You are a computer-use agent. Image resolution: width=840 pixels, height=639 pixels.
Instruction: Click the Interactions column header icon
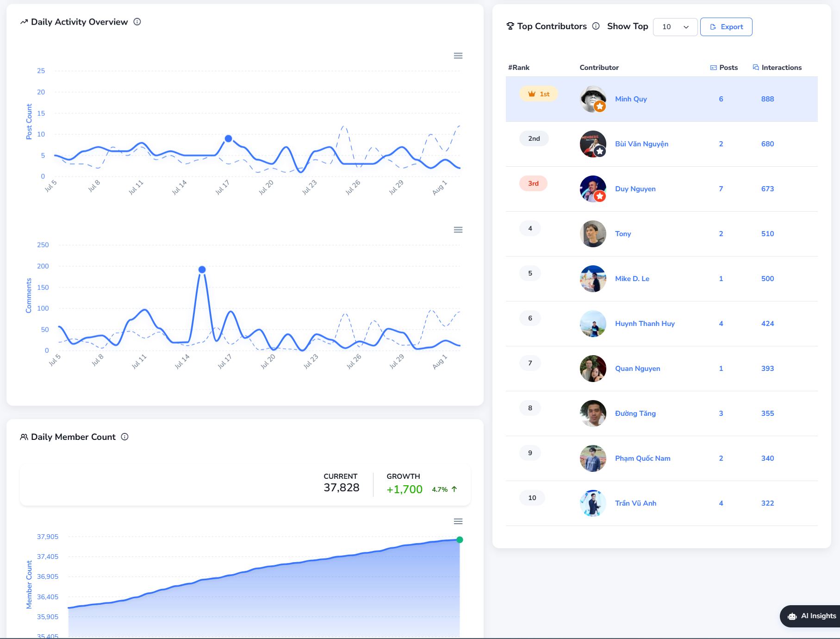pyautogui.click(x=756, y=67)
